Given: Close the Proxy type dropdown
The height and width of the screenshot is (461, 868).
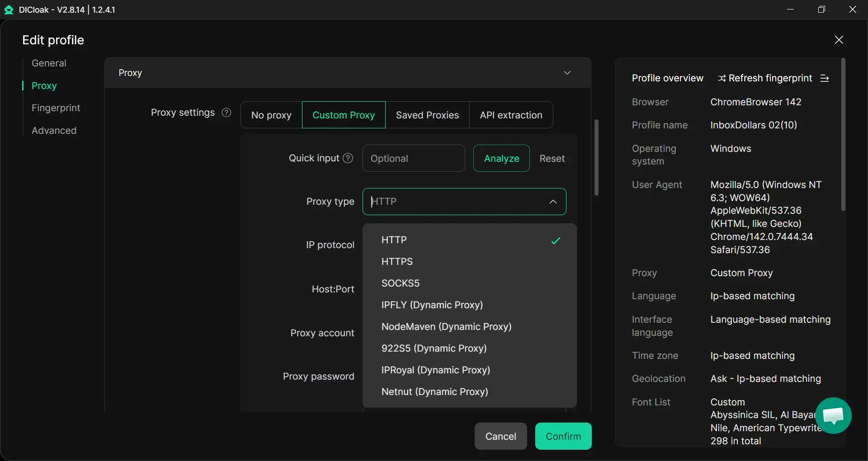Looking at the screenshot, I should [552, 202].
